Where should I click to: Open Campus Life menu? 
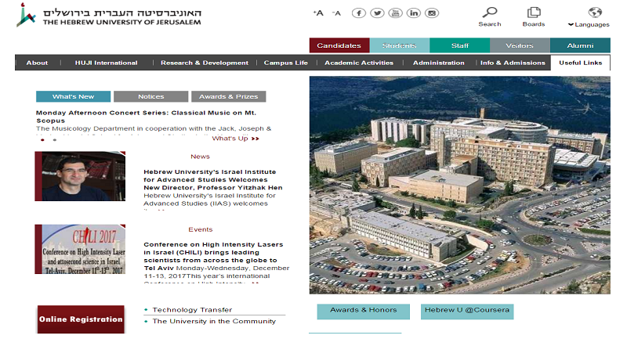tap(286, 63)
